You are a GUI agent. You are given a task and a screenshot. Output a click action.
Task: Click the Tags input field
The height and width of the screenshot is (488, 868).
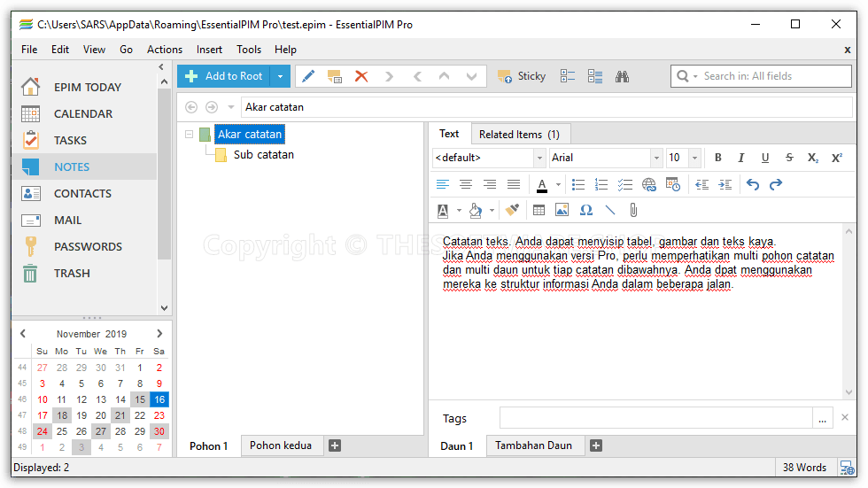[655, 418]
